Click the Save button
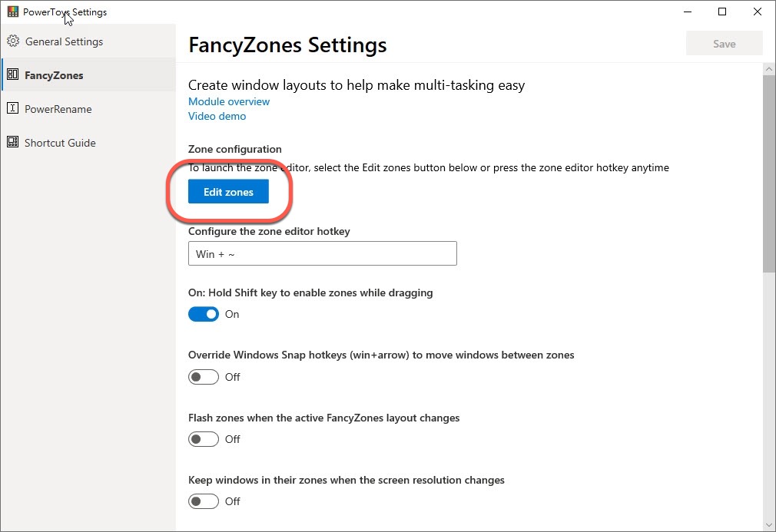Screen dimensions: 776x532 click(724, 44)
